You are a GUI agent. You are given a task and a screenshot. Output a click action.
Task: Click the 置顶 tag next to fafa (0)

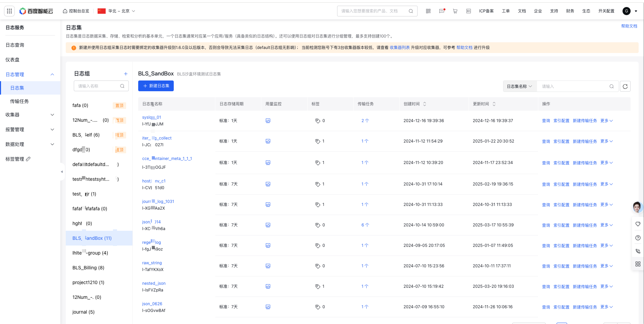(x=120, y=105)
